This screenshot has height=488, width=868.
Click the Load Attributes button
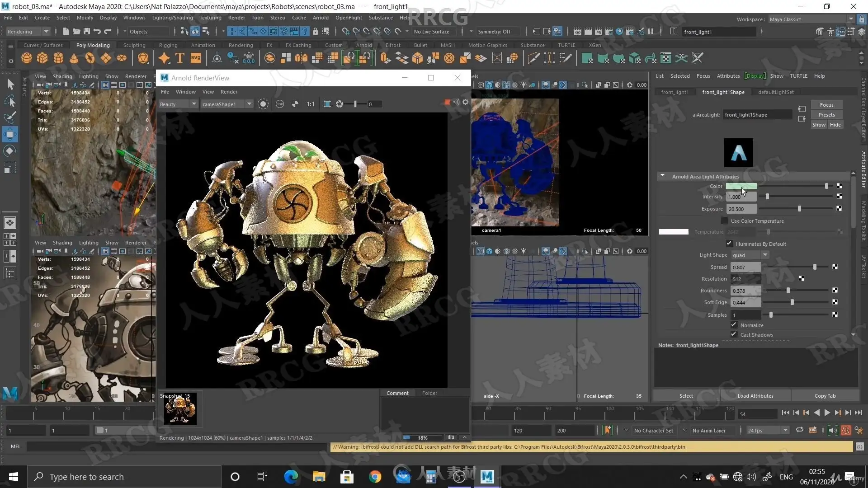click(755, 396)
